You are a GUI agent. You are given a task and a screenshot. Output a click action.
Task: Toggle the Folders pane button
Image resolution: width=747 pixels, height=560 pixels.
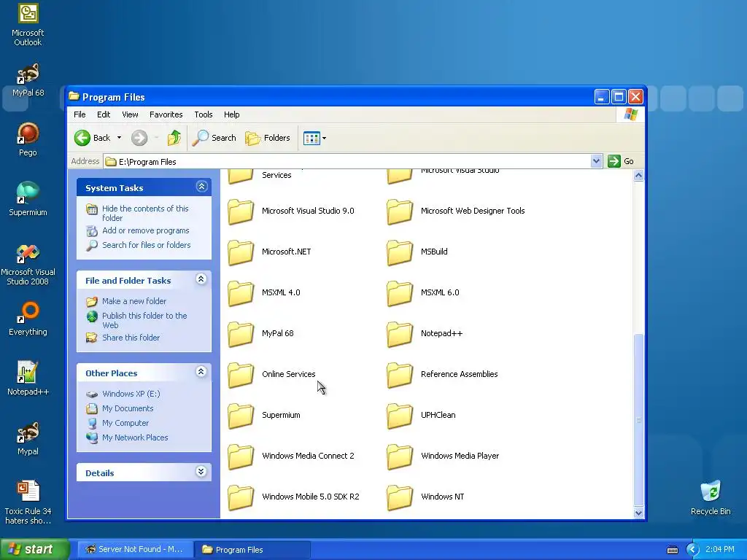[x=268, y=138]
